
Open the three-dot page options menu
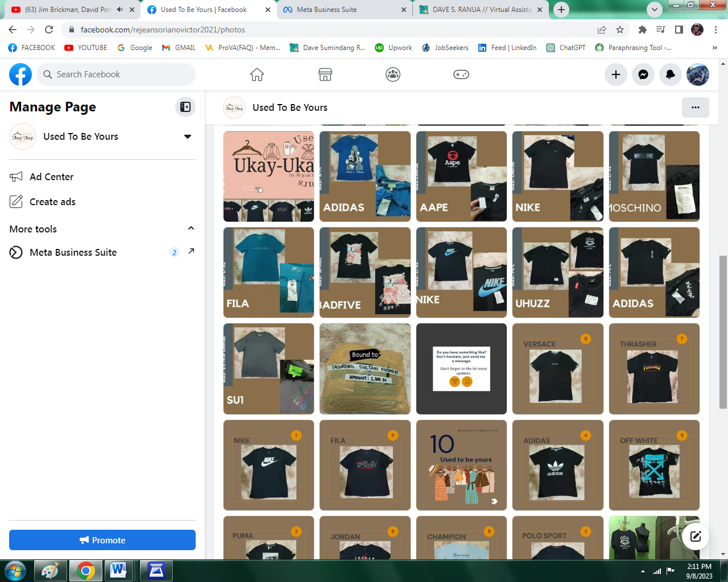(x=696, y=107)
